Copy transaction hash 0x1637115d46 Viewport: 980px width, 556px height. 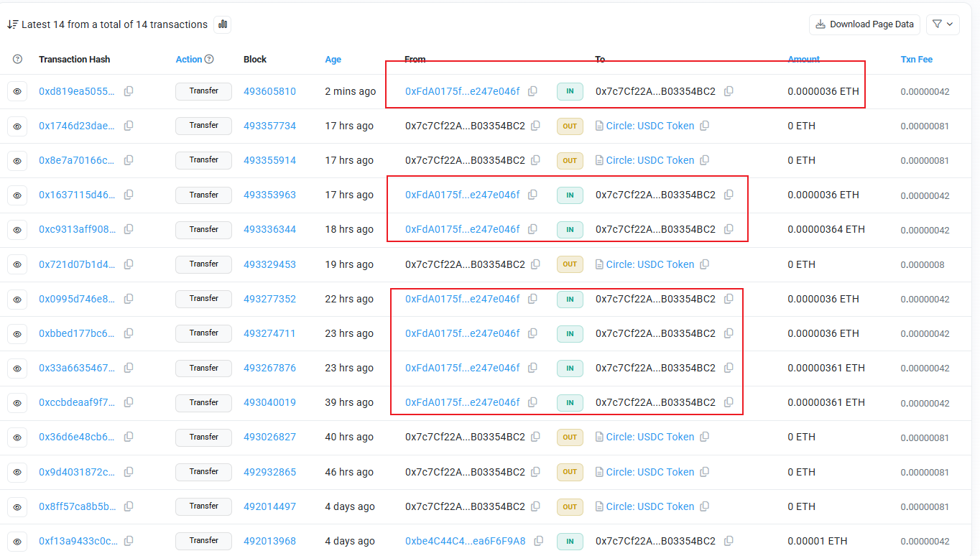pyautogui.click(x=129, y=195)
